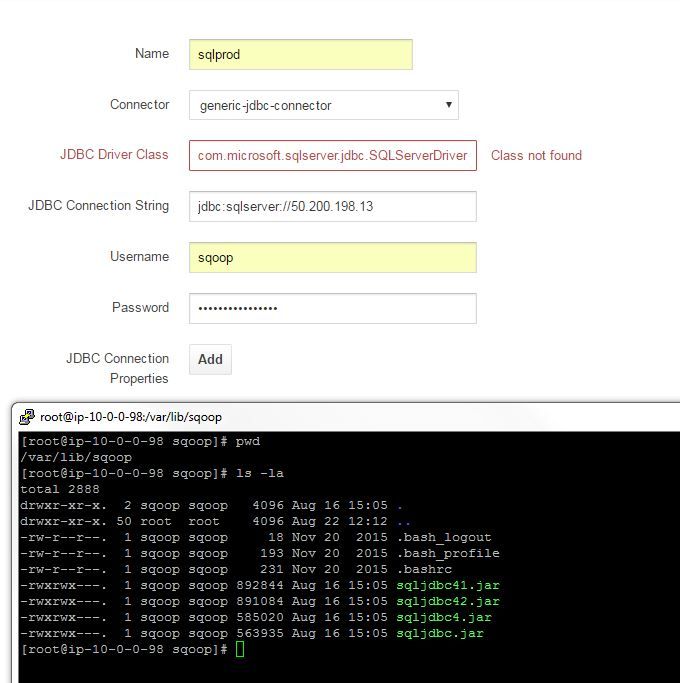680x683 pixels.
Task: Click the file size 563935 in terminal
Action: [260, 633]
